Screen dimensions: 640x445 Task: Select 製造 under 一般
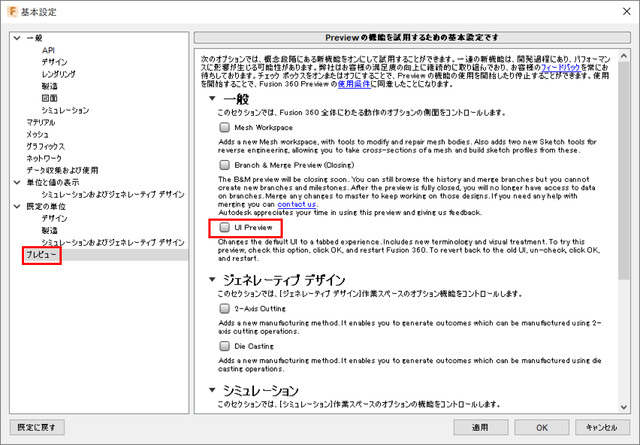[49, 86]
